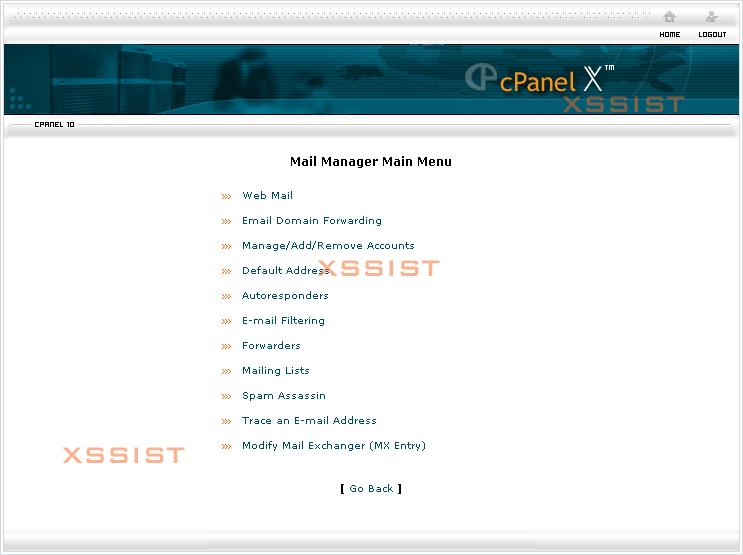Open Email Domain Forwarding
743x555 pixels.
(312, 220)
